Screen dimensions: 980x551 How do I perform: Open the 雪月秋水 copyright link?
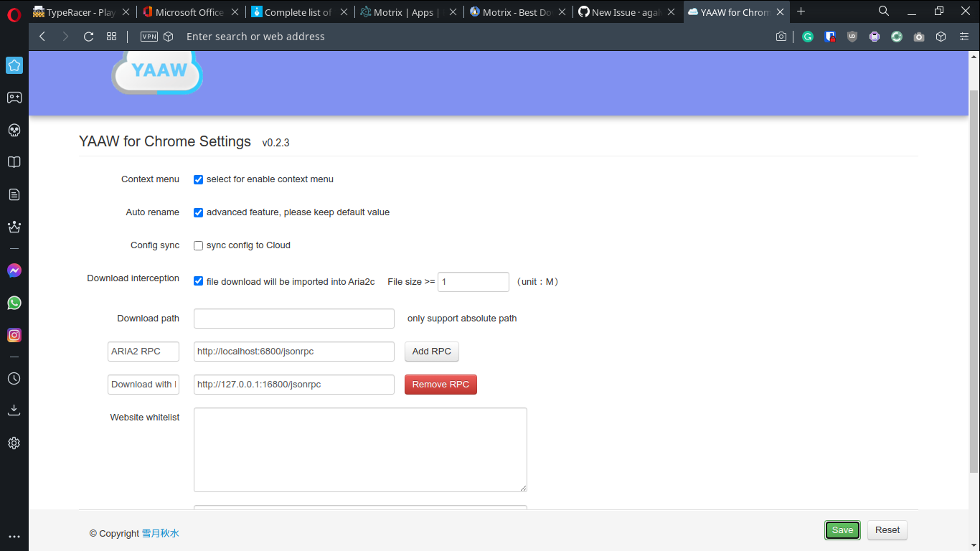click(160, 533)
